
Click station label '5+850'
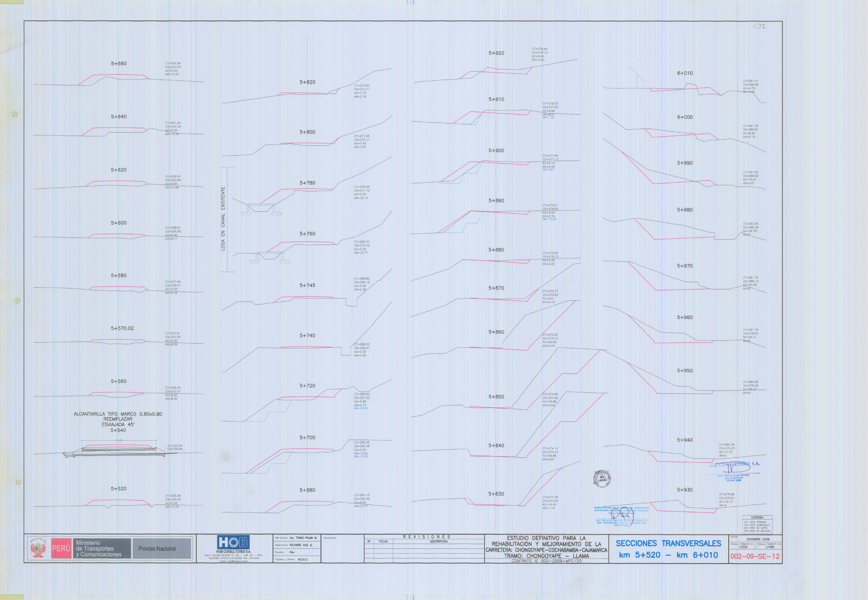(496, 397)
